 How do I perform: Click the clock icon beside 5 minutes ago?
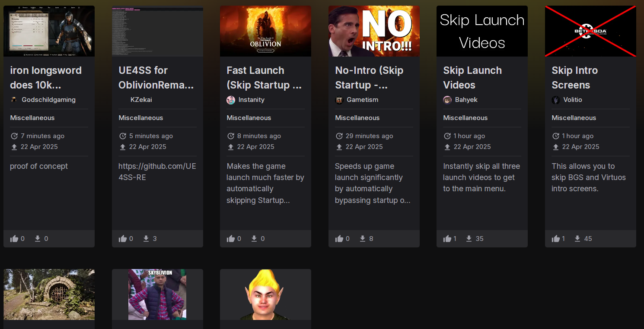(123, 136)
